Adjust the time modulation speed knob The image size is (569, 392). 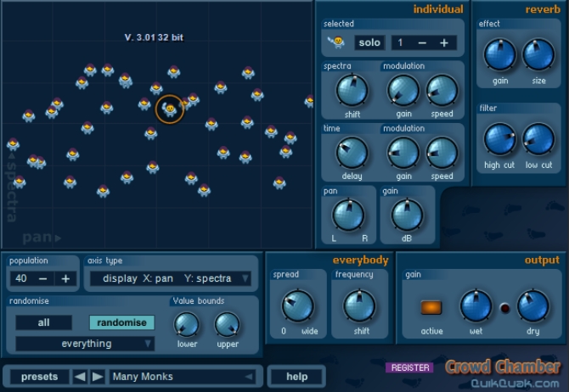[x=442, y=153]
